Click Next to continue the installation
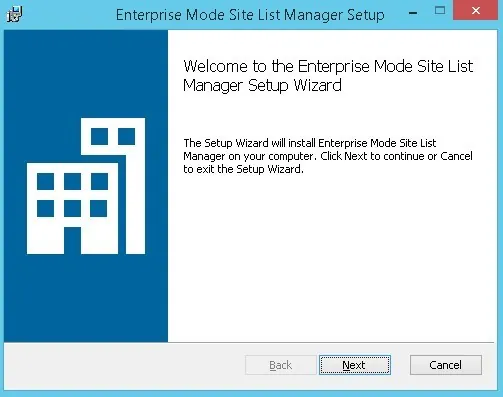 pyautogui.click(x=355, y=365)
